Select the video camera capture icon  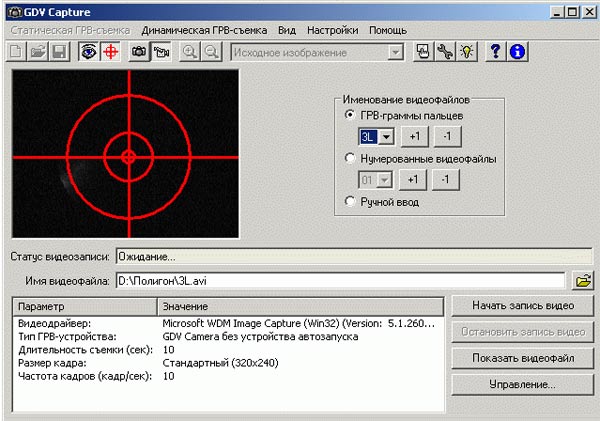tap(161, 52)
